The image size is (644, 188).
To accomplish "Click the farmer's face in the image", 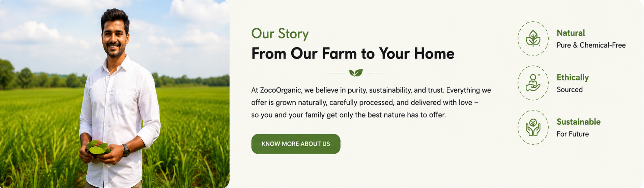I will (115, 37).
